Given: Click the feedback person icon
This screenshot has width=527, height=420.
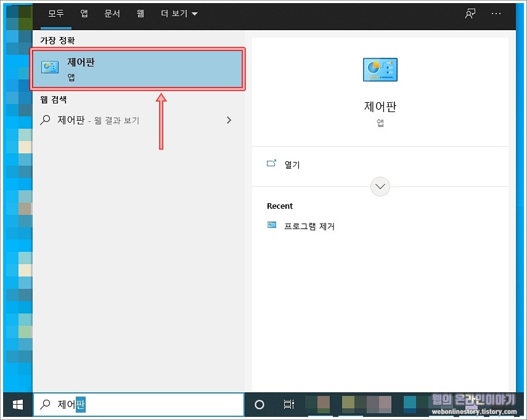Looking at the screenshot, I should tap(470, 14).
